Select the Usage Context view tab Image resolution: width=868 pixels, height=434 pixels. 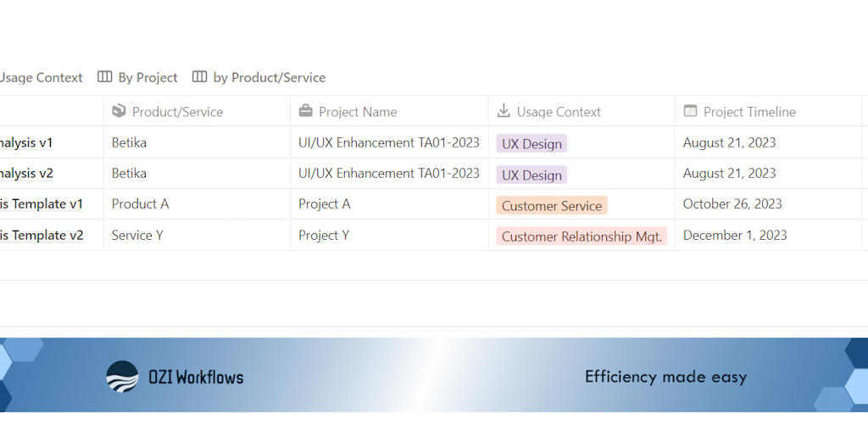click(41, 77)
